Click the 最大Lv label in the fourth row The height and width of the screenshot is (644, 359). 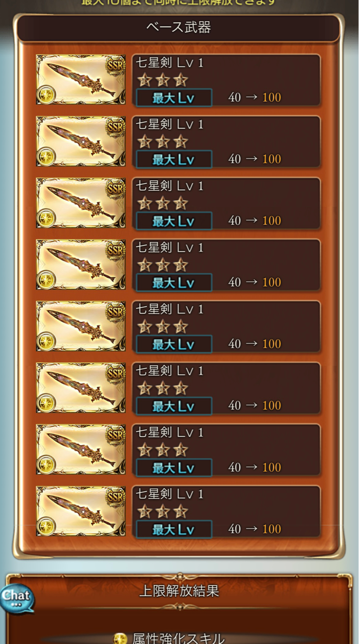click(x=173, y=283)
